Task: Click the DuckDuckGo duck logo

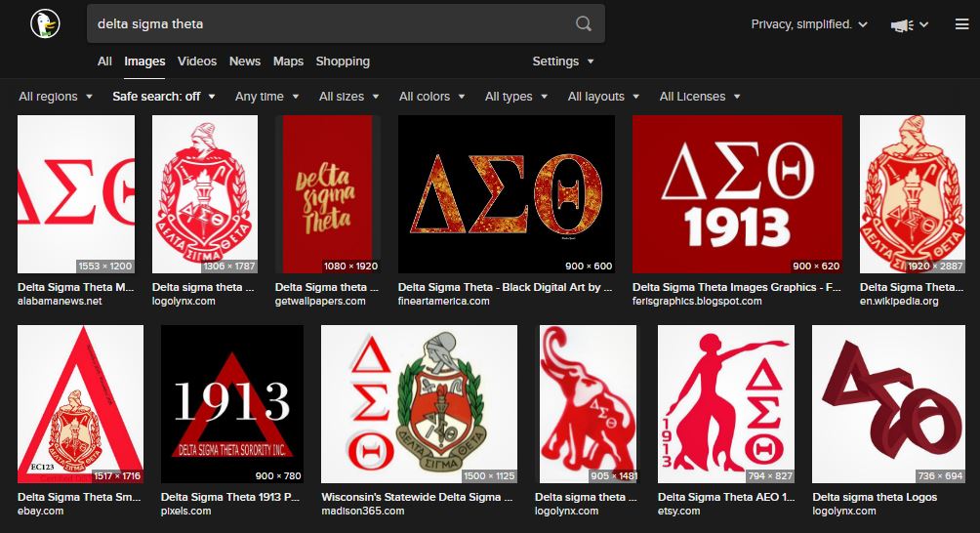Action: tap(45, 23)
